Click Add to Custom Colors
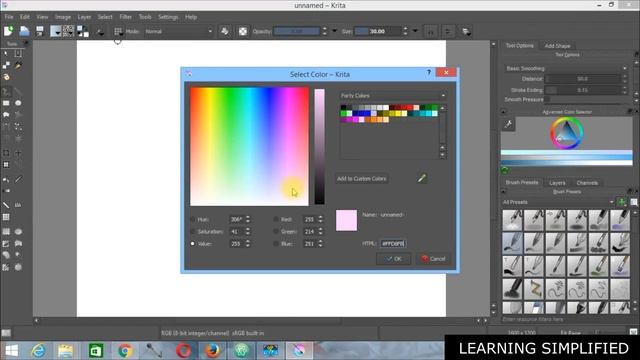This screenshot has height=360, width=640. click(x=362, y=178)
